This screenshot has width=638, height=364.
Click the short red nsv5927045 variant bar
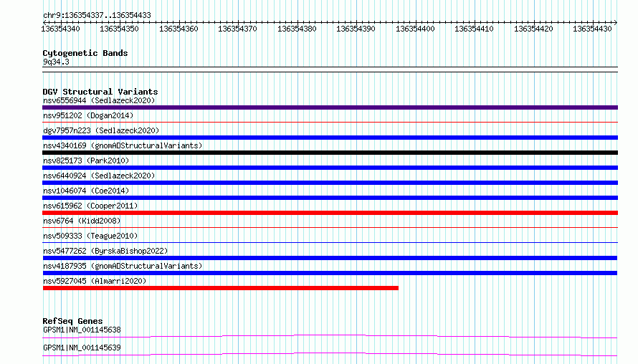(221, 288)
